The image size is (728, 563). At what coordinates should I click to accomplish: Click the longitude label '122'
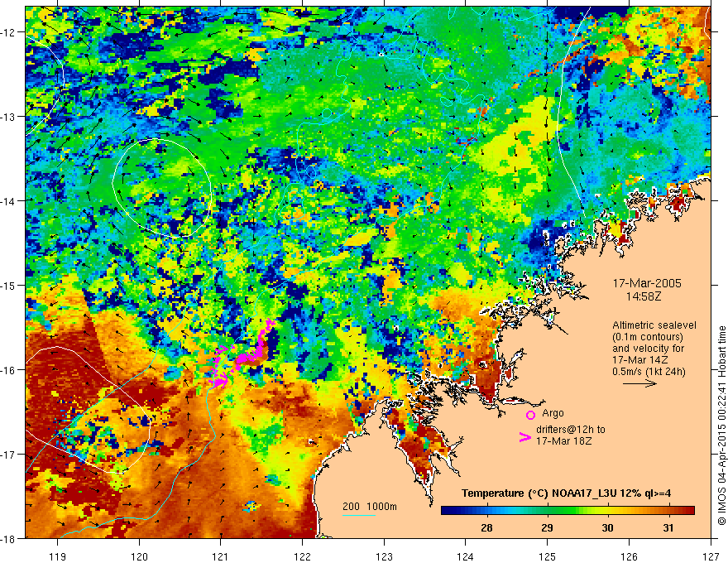pos(302,556)
